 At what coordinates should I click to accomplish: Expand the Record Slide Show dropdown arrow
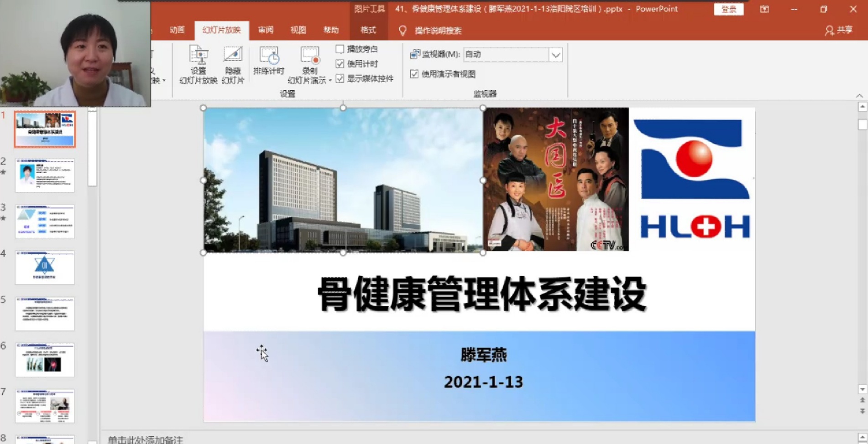330,81
